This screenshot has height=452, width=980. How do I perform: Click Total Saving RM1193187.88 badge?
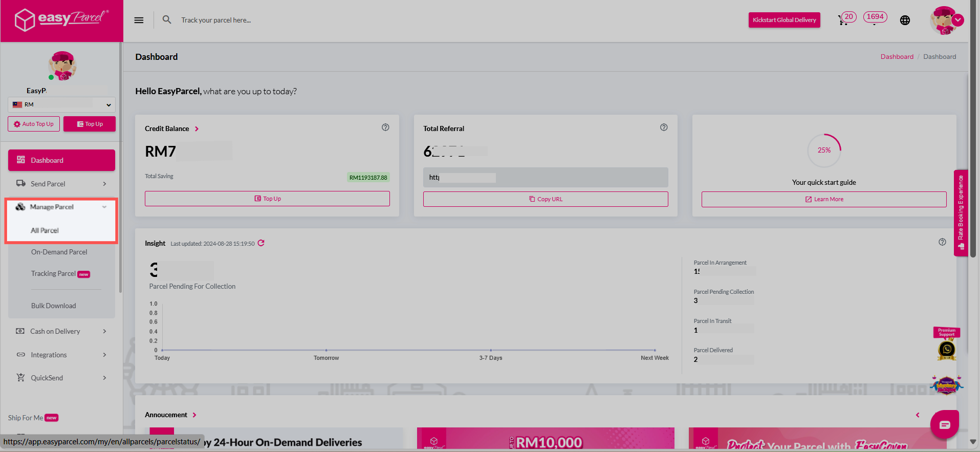tap(368, 178)
